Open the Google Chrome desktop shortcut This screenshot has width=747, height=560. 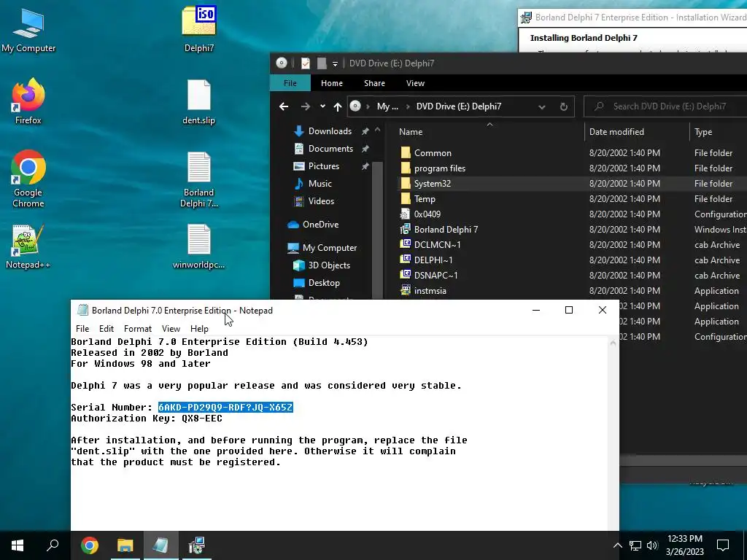28,179
